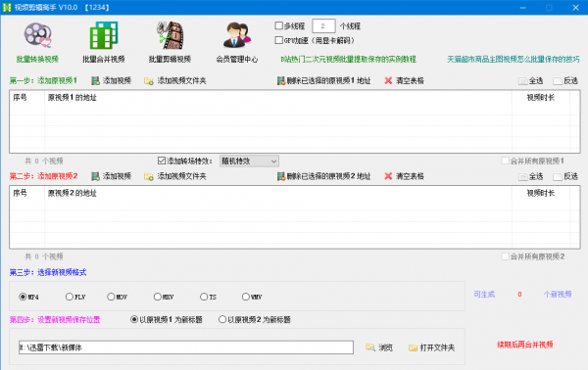Screen dimensions: 588x370
Task: Click 全选 icon above video 2 table
Action: pyautogui.click(x=522, y=176)
